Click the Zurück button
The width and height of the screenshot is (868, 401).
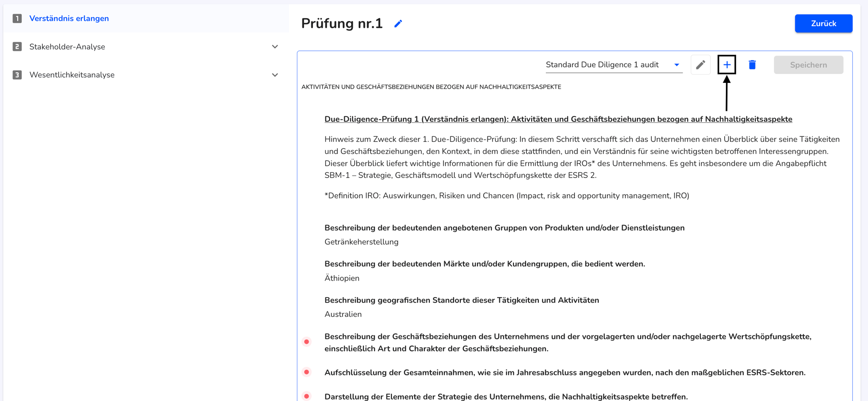click(x=823, y=24)
